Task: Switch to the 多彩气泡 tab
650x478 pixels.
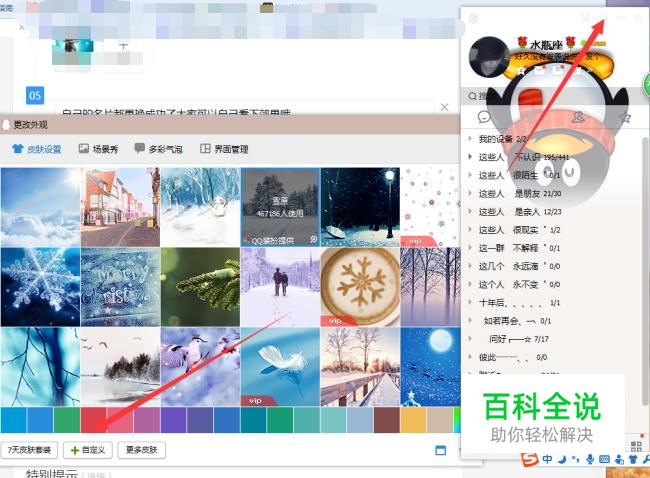Action: (159, 149)
